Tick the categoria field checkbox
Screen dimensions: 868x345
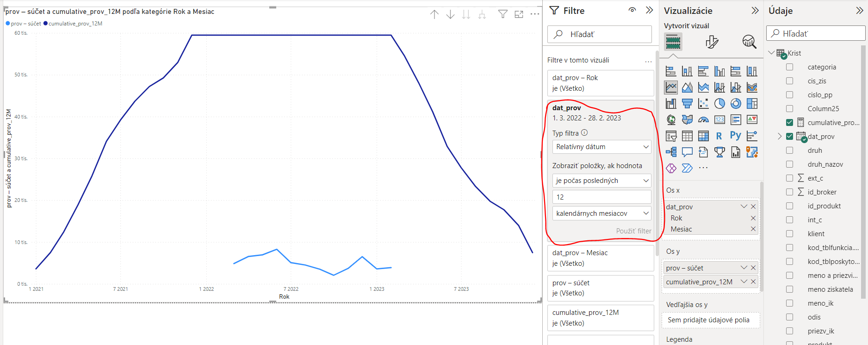coord(790,67)
